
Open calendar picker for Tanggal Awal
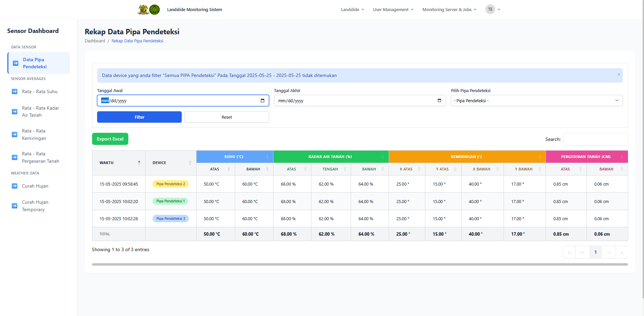point(262,101)
